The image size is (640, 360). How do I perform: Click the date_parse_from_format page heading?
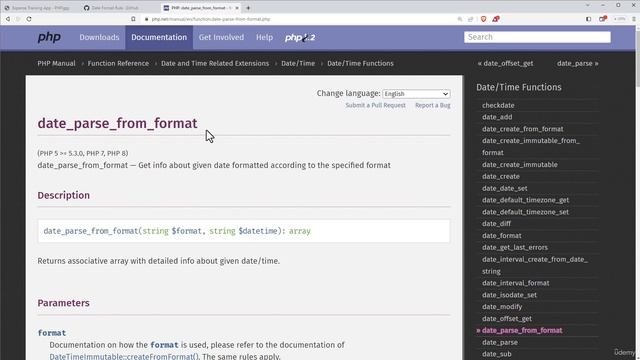coord(118,123)
